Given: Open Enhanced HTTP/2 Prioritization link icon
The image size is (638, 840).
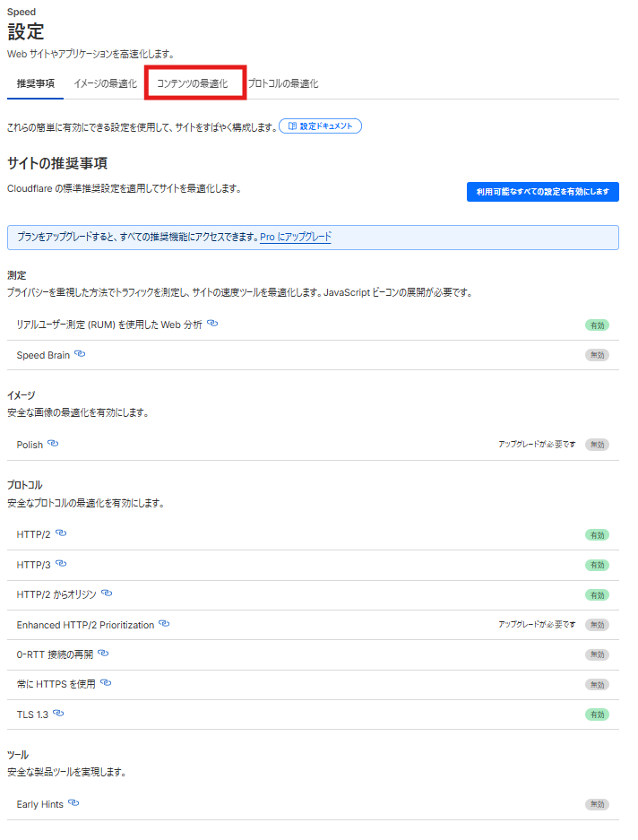Looking at the screenshot, I should pos(164,624).
